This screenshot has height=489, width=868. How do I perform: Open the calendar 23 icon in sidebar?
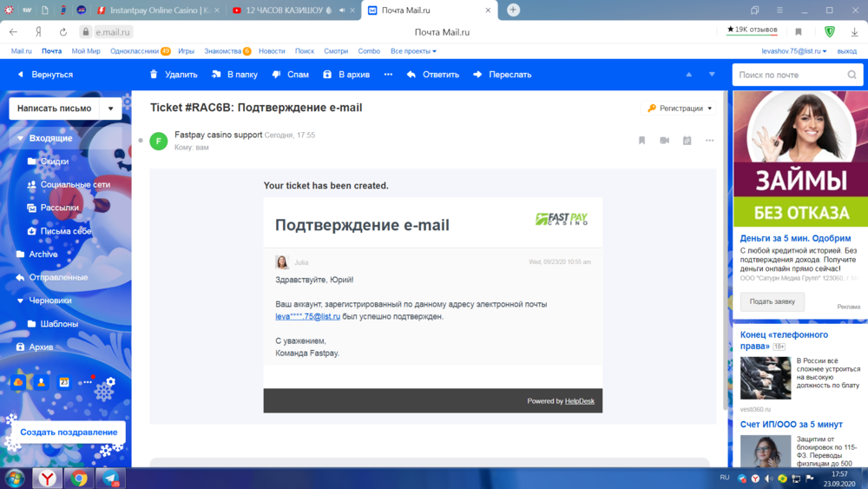click(64, 382)
